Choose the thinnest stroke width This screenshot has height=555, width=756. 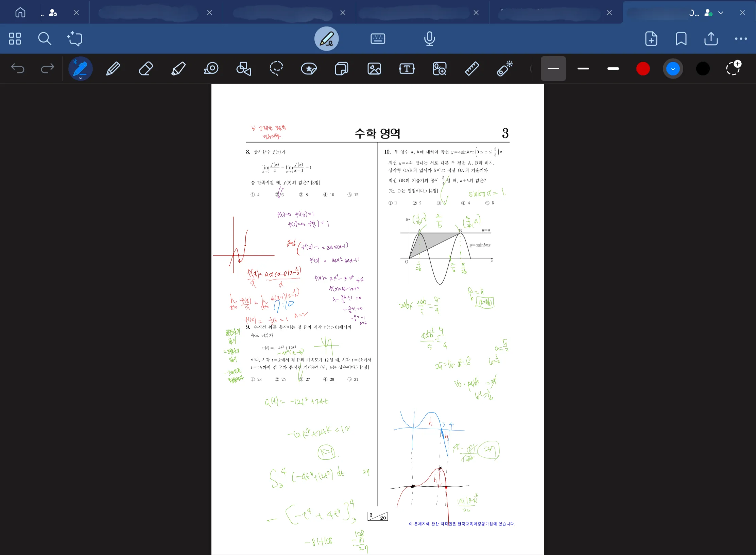[553, 69]
